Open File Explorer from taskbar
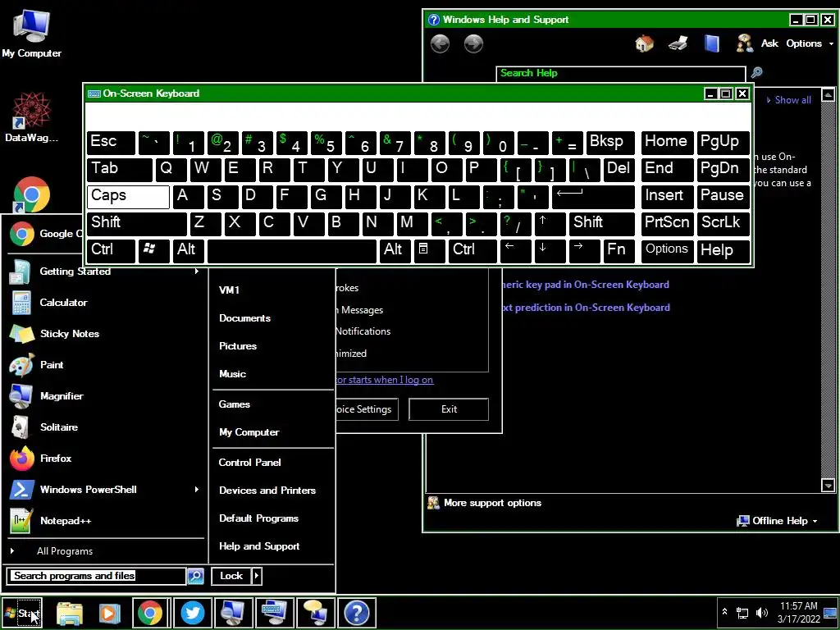Screen dimensions: 840x630 point(70,613)
